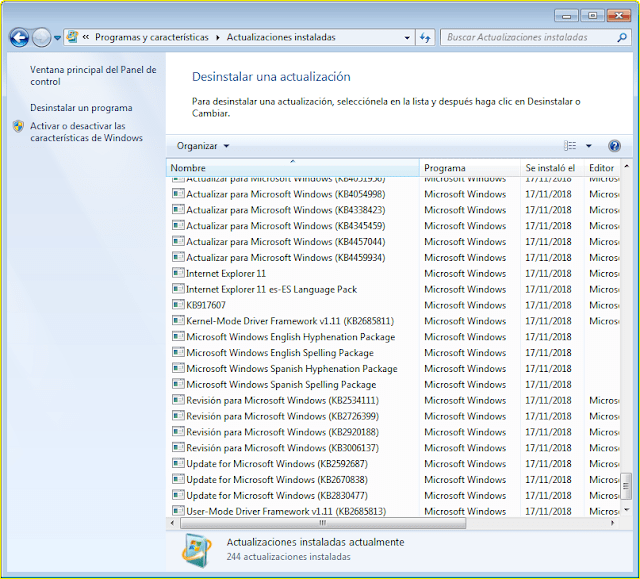Open Activar o desactivar las características de Windows

pos(87,132)
